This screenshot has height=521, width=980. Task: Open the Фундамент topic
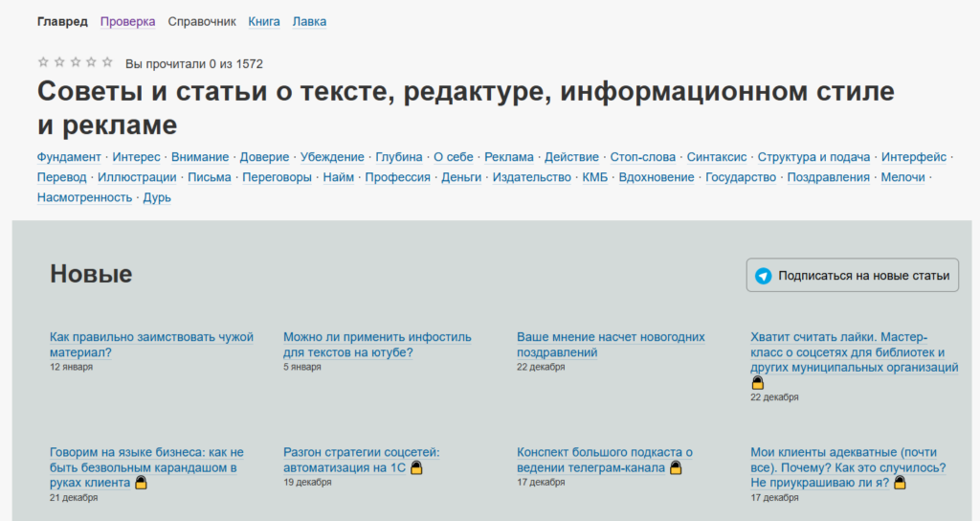pyautogui.click(x=69, y=157)
